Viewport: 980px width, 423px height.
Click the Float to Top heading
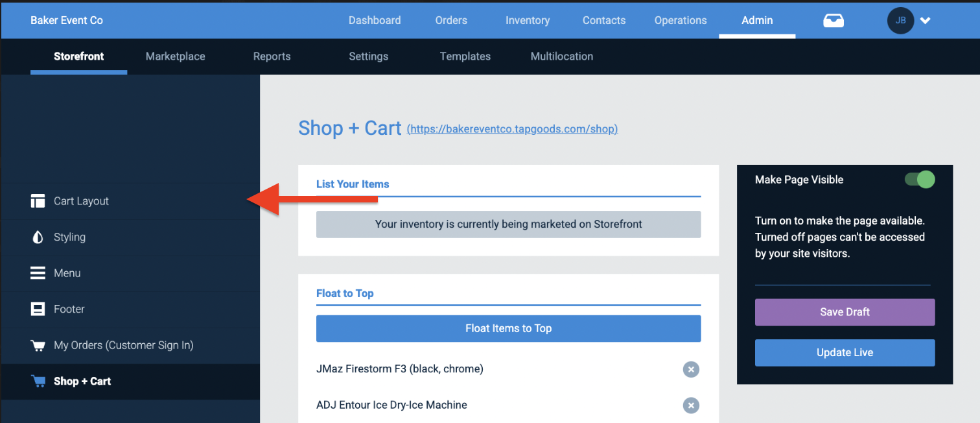pyautogui.click(x=345, y=293)
